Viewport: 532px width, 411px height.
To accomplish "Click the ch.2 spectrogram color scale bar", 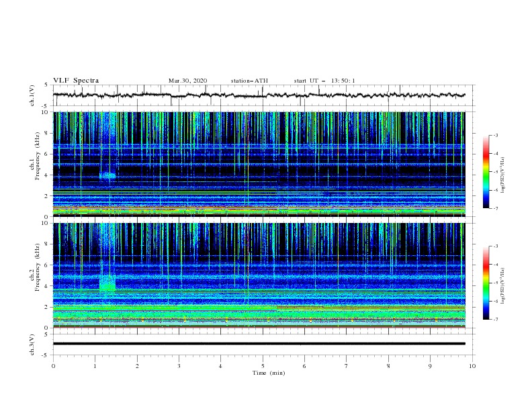I will coord(486,283).
